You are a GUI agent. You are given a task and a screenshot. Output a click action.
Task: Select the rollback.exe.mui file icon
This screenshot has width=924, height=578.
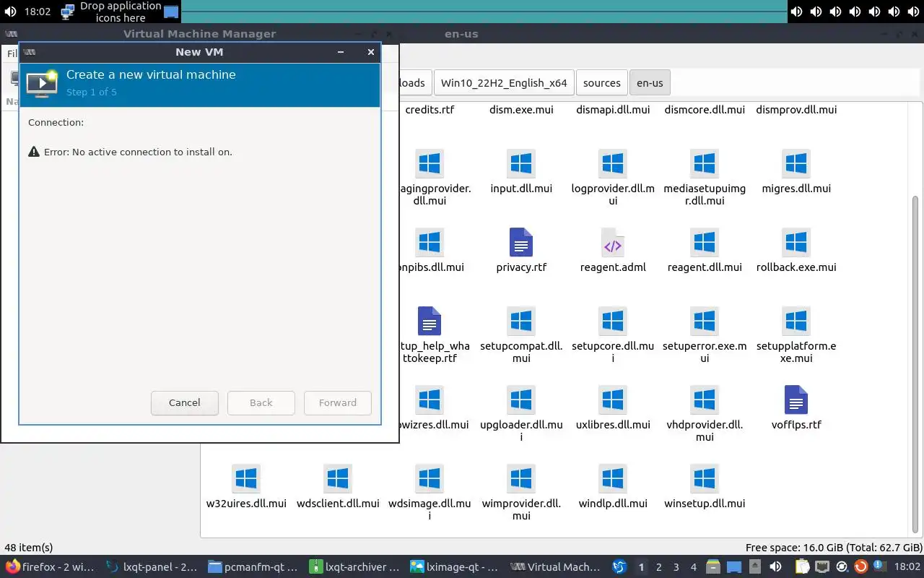[x=796, y=243]
